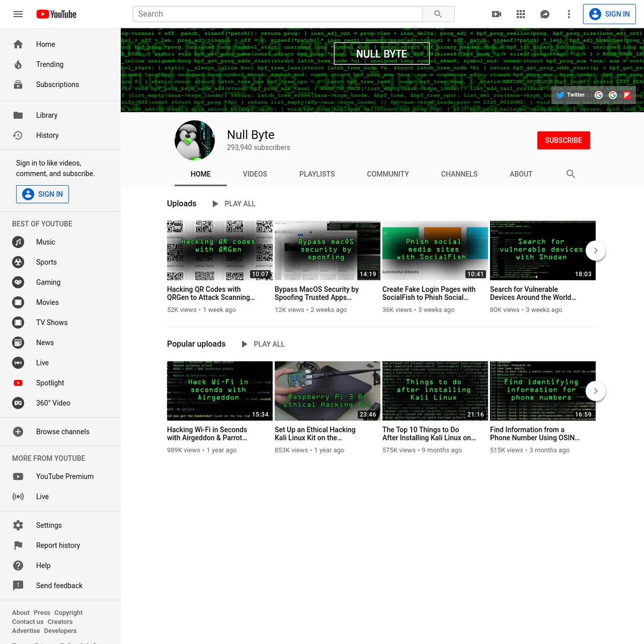644x644 pixels.
Task: Open the messages share icon in header
Action: tap(545, 14)
